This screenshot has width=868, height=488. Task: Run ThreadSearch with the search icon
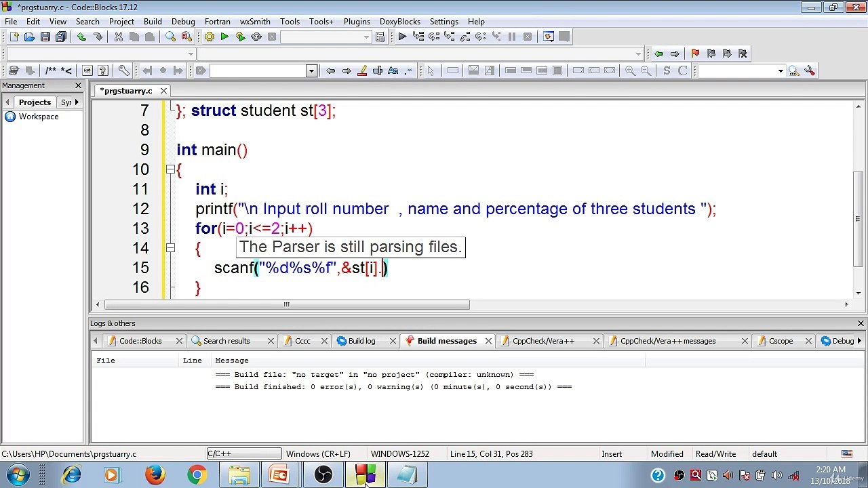click(793, 70)
